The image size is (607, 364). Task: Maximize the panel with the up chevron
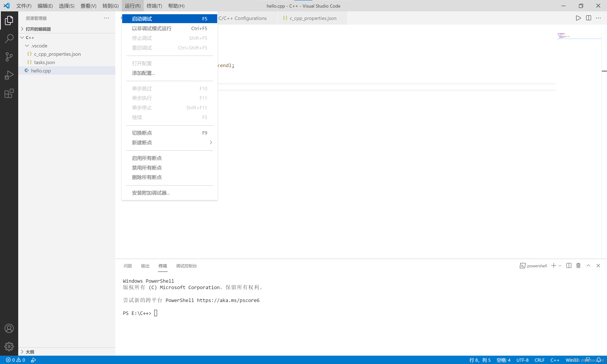click(588, 266)
